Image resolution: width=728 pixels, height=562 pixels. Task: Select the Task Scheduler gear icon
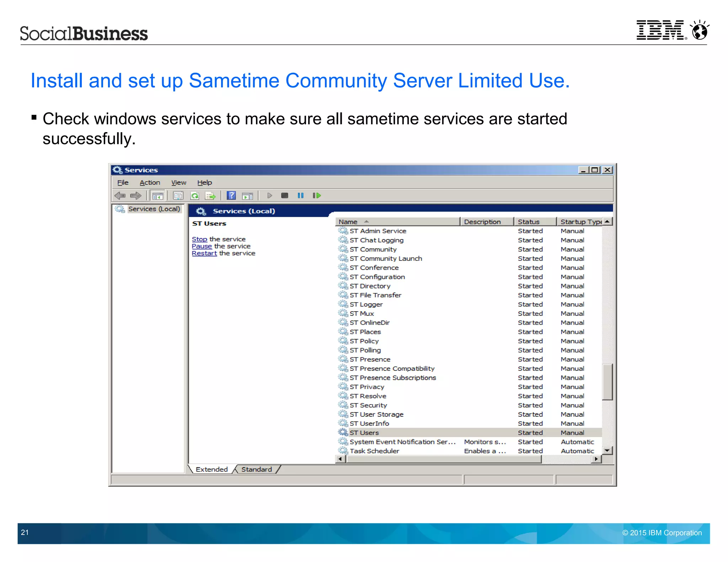click(343, 450)
